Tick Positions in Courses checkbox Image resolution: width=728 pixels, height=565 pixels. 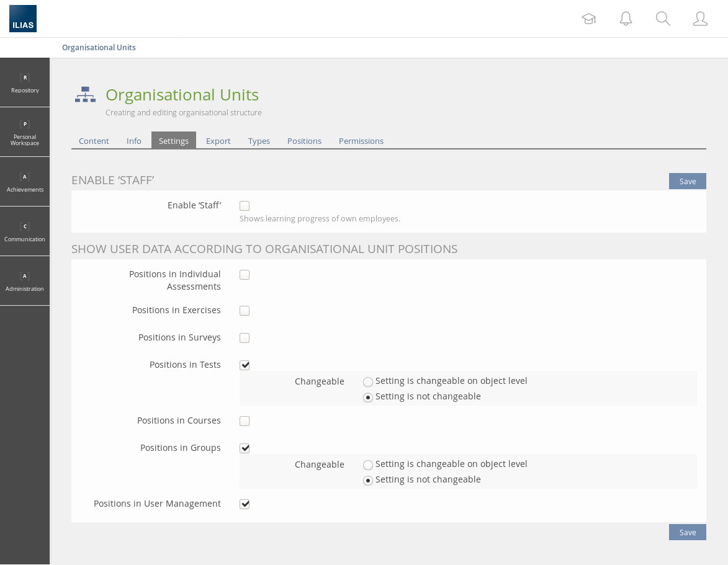pyautogui.click(x=245, y=421)
